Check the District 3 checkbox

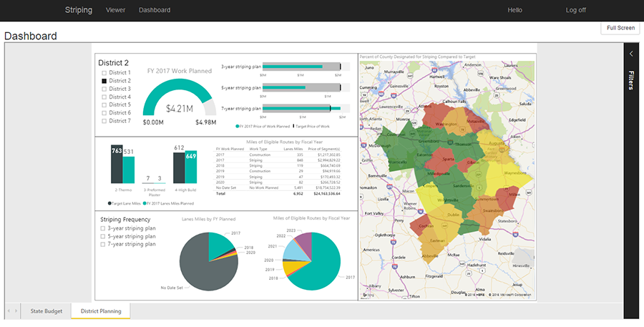pos(104,89)
